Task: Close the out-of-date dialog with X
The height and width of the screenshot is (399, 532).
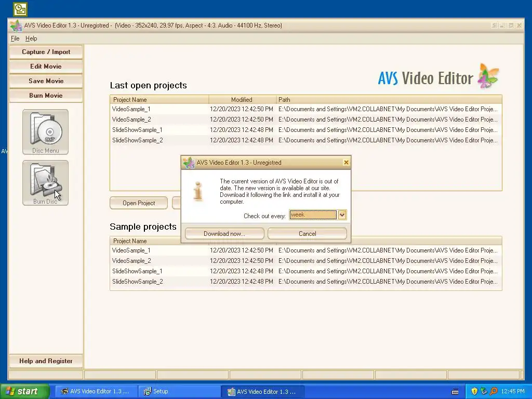Action: pyautogui.click(x=346, y=163)
